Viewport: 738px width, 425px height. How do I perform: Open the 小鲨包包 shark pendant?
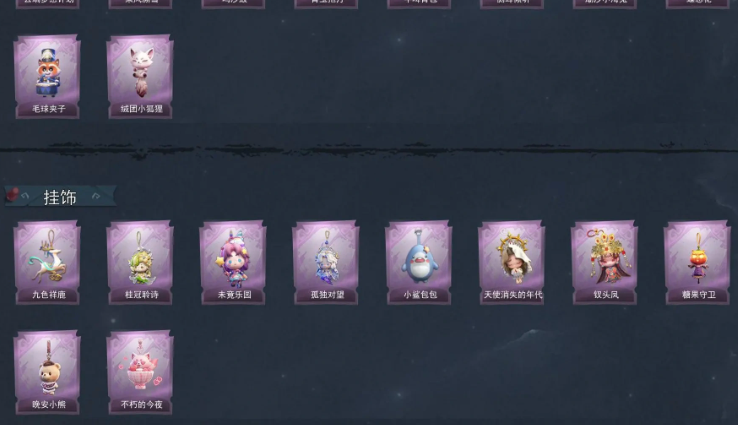[419, 262]
